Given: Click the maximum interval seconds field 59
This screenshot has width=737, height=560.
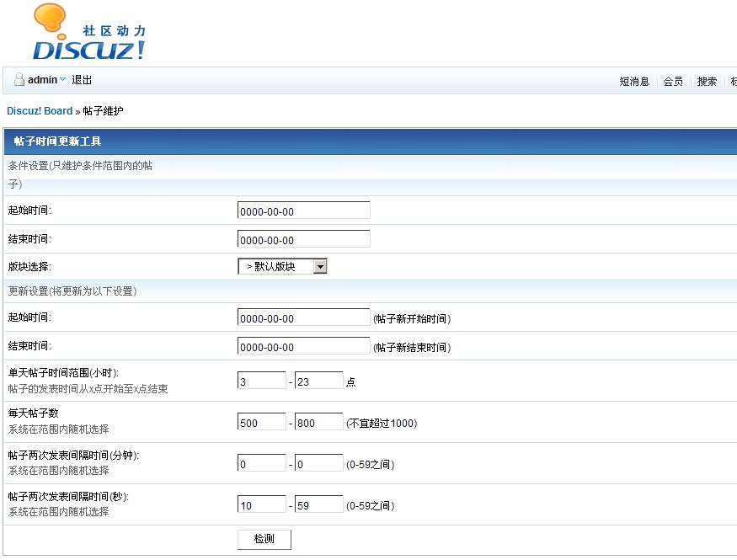Looking at the screenshot, I should (319, 504).
